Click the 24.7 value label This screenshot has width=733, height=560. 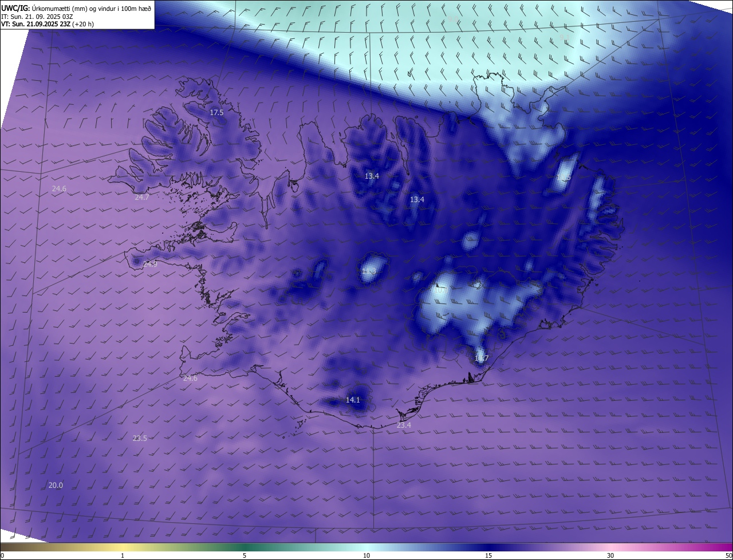[x=141, y=198]
